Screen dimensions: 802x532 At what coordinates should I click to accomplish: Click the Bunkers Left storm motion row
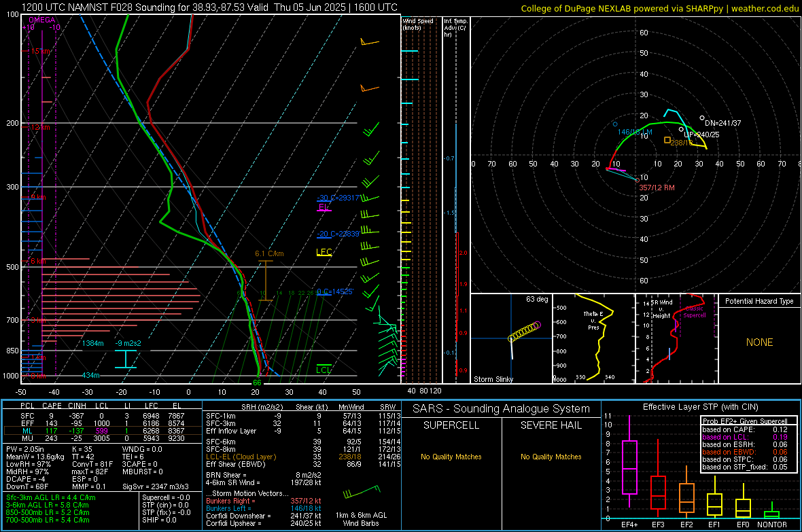pos(264,508)
